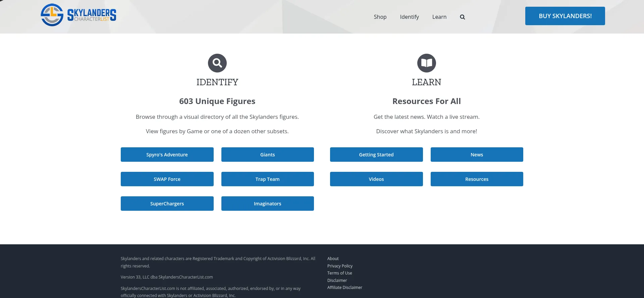Click the Learn open book circle icon
This screenshot has height=298, width=644.
point(427,63)
